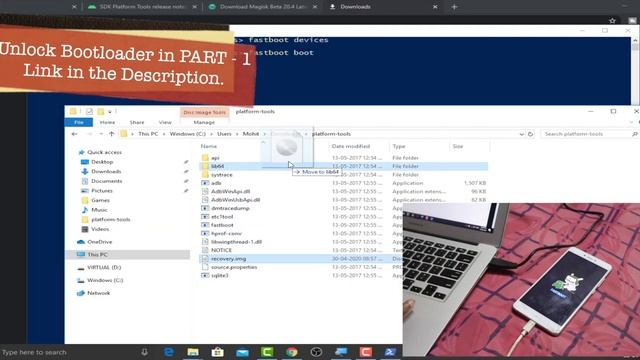Click the Disc Image Tools contextual tab
The width and height of the screenshot is (640, 360).
(204, 112)
